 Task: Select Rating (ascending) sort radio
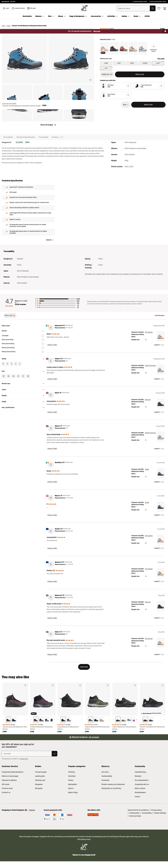click(x=43, y=348)
